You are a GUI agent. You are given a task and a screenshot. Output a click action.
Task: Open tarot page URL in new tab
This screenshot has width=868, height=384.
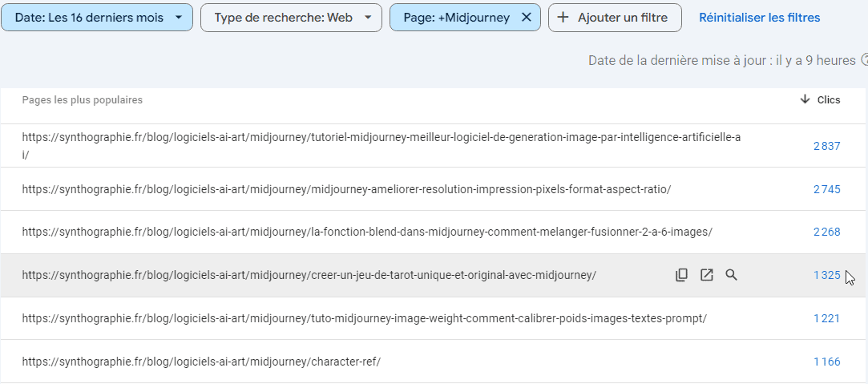tap(706, 275)
